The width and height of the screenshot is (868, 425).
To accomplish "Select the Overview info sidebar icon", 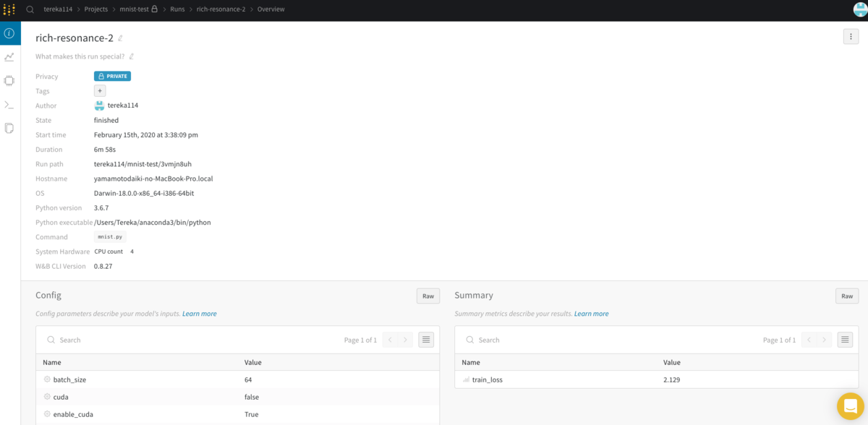I will pyautogui.click(x=9, y=33).
